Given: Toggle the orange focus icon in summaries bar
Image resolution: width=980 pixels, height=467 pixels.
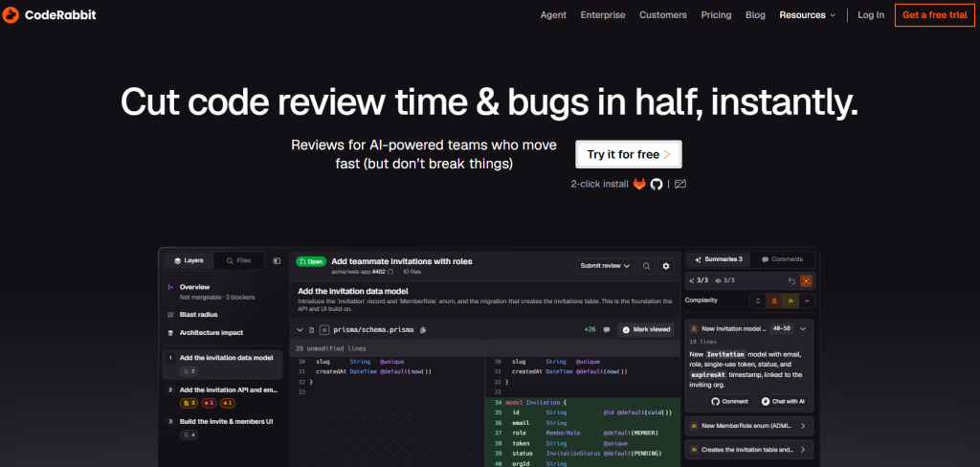Looking at the screenshot, I should [806, 280].
